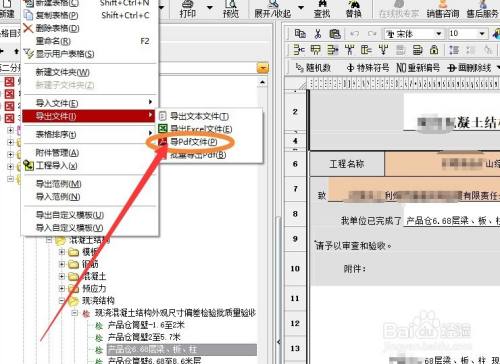Screen dimensions: 500x364
Task: Select 导入自定义模板(V) menu item
Action: [89, 228]
